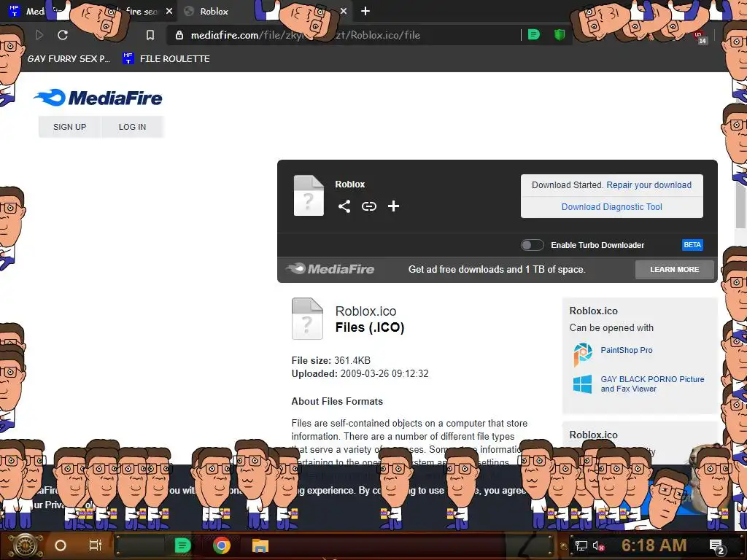Open the PaintShop Pro link
This screenshot has width=747, height=560.
(x=627, y=350)
